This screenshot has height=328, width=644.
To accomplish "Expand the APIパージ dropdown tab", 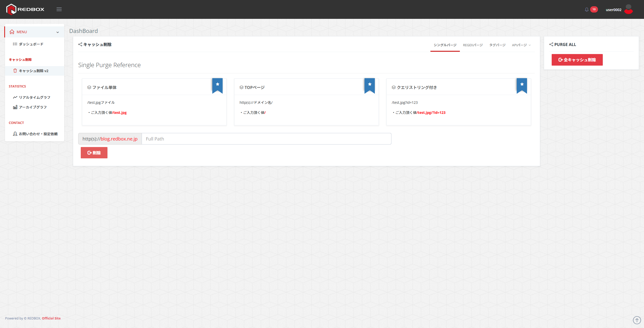I will 521,45.
